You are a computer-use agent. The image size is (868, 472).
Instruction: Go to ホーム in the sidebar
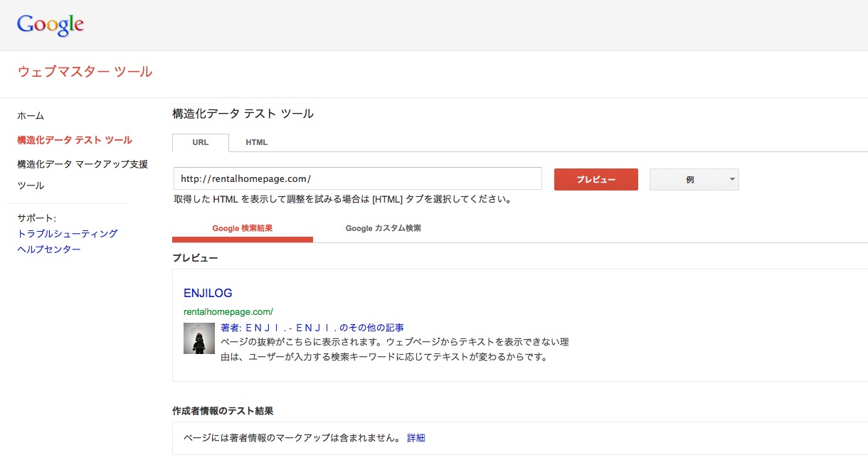click(x=31, y=116)
